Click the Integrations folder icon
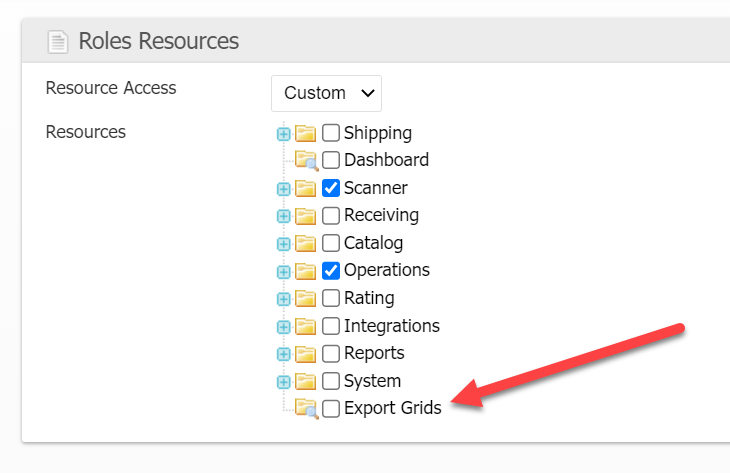730x473 pixels. (306, 326)
